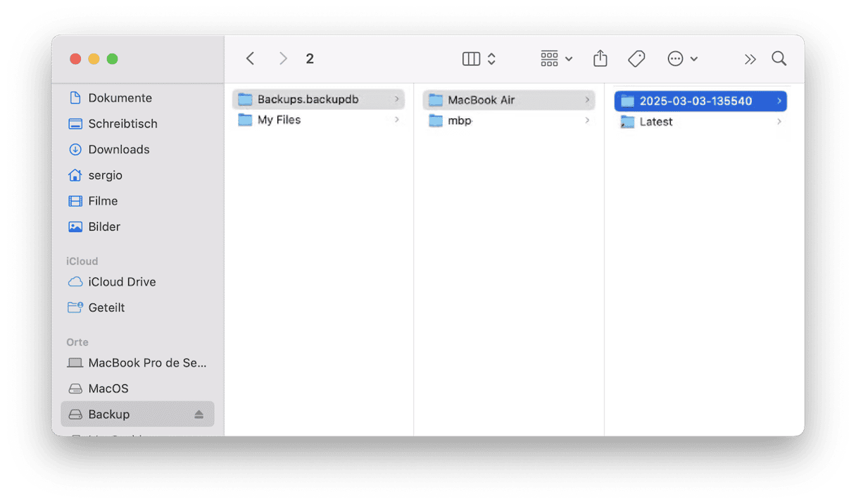Select the Backups.backupdb folder
The image size is (856, 504).
click(308, 100)
